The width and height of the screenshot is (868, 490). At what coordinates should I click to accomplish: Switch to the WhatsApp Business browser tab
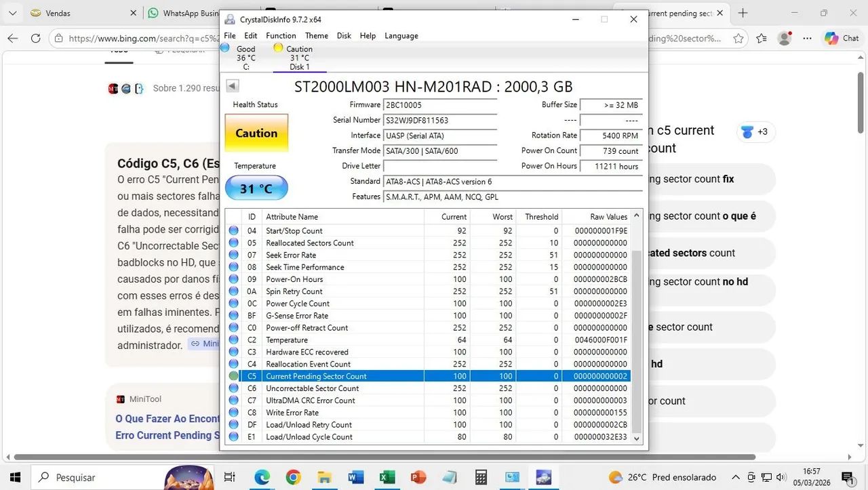pyautogui.click(x=182, y=13)
